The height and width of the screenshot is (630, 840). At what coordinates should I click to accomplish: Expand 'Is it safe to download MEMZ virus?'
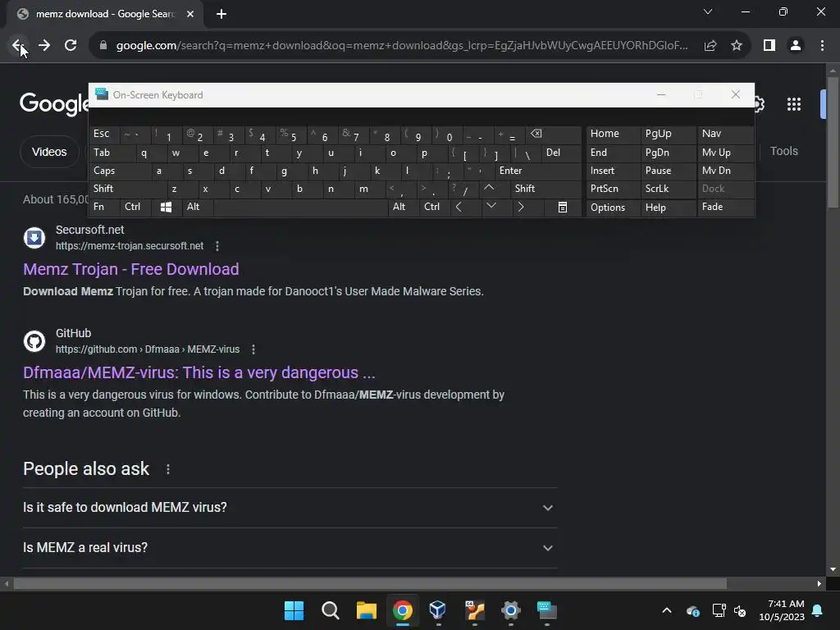[290, 507]
